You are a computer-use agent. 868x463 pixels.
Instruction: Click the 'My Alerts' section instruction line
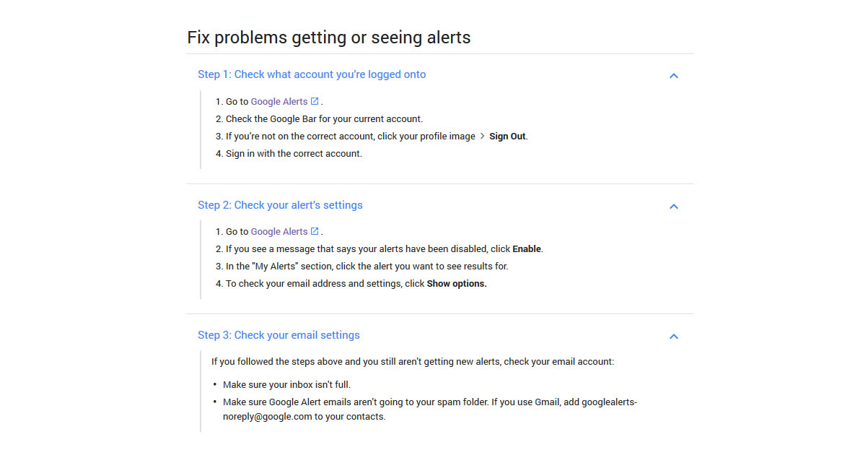(367, 267)
